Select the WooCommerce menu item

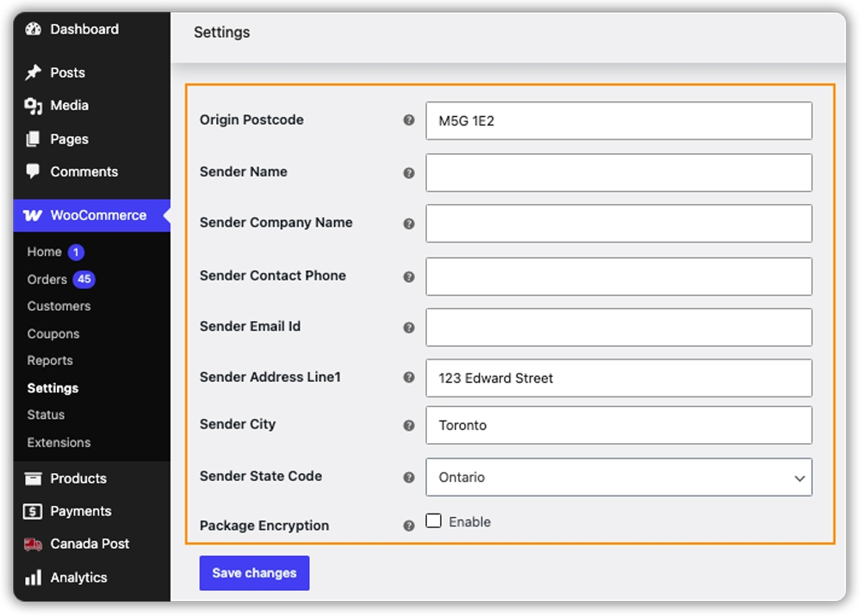click(92, 216)
